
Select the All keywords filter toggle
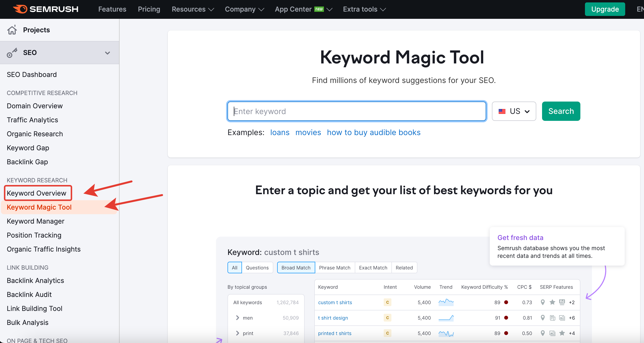235,268
